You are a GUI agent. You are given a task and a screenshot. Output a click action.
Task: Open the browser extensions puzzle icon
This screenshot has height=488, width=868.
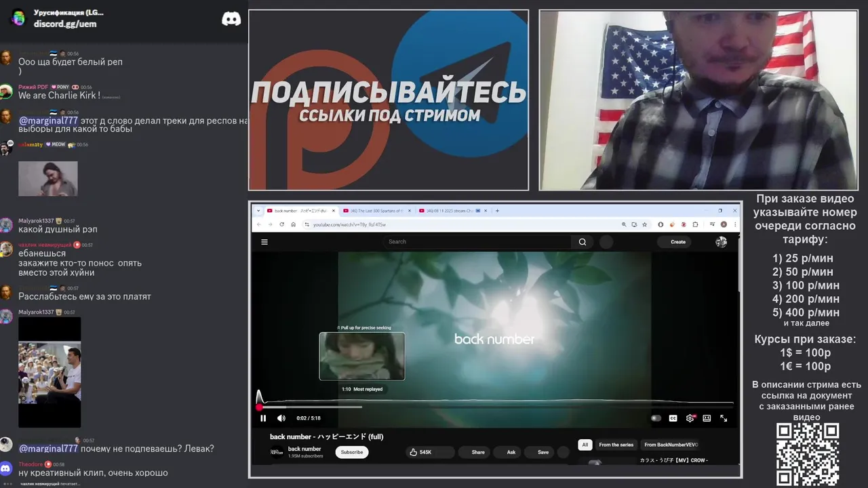[695, 224]
